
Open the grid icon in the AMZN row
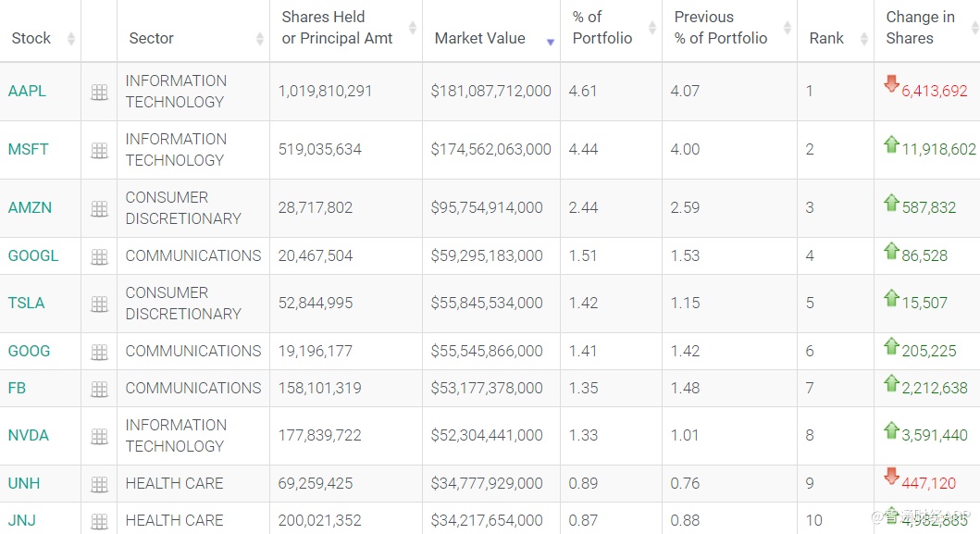[99, 209]
